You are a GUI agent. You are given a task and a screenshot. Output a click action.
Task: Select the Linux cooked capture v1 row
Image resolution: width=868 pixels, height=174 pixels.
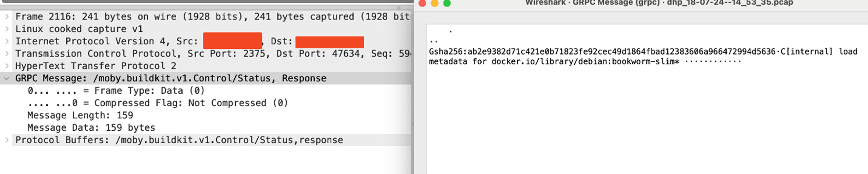point(79,29)
